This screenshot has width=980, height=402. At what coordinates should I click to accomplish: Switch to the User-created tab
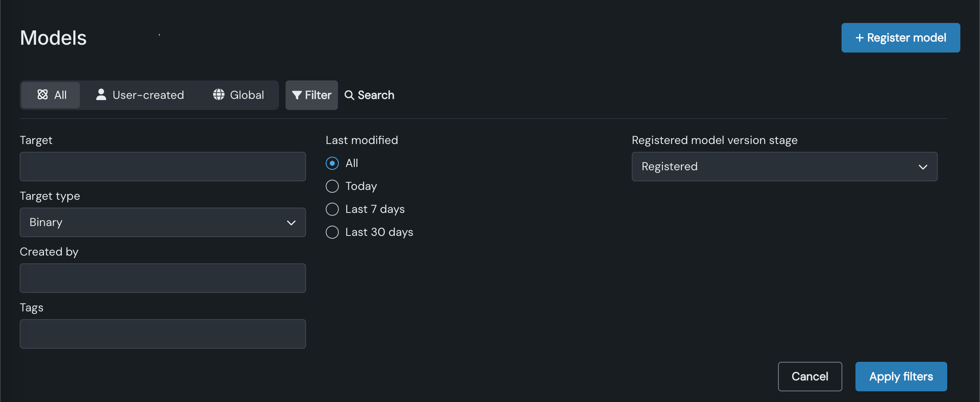click(x=140, y=95)
